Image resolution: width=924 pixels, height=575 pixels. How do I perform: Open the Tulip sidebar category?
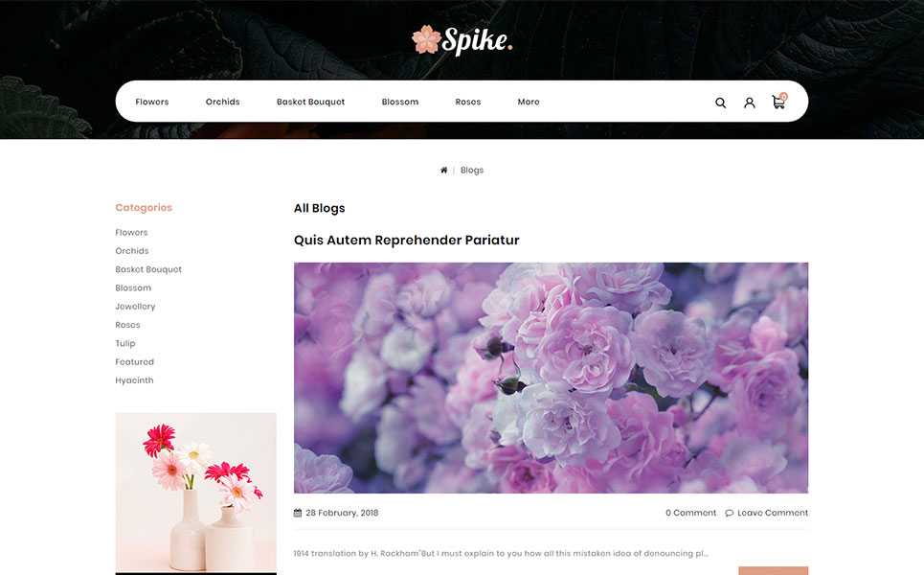[x=124, y=343]
